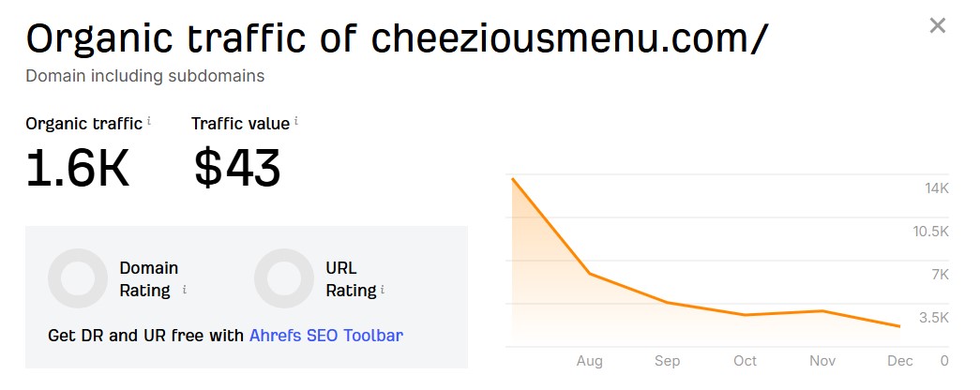Click the cheeziousmenu.com title heading
Viewport: 980px width, 390px height.
(397, 39)
